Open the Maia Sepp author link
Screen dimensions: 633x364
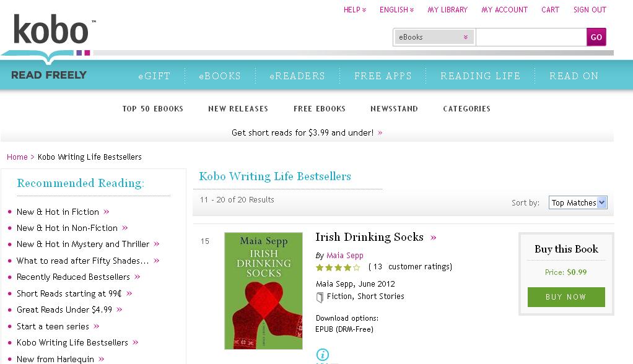(x=345, y=255)
